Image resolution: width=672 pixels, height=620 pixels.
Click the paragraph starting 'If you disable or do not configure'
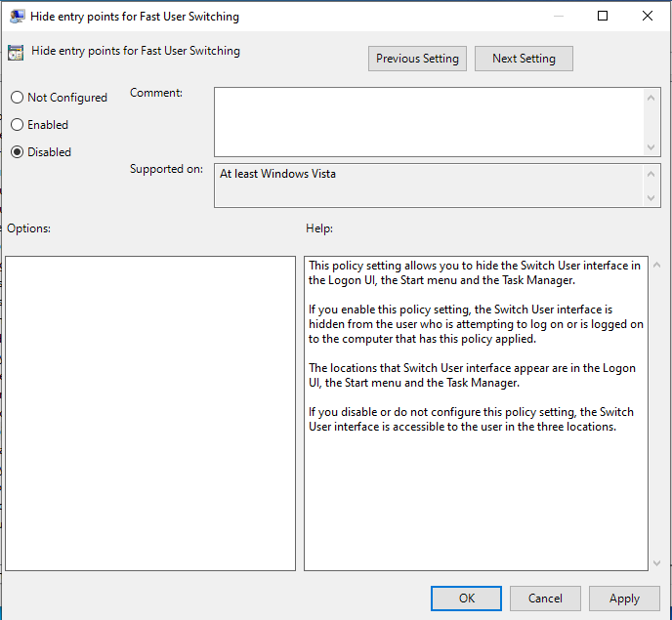(x=471, y=419)
